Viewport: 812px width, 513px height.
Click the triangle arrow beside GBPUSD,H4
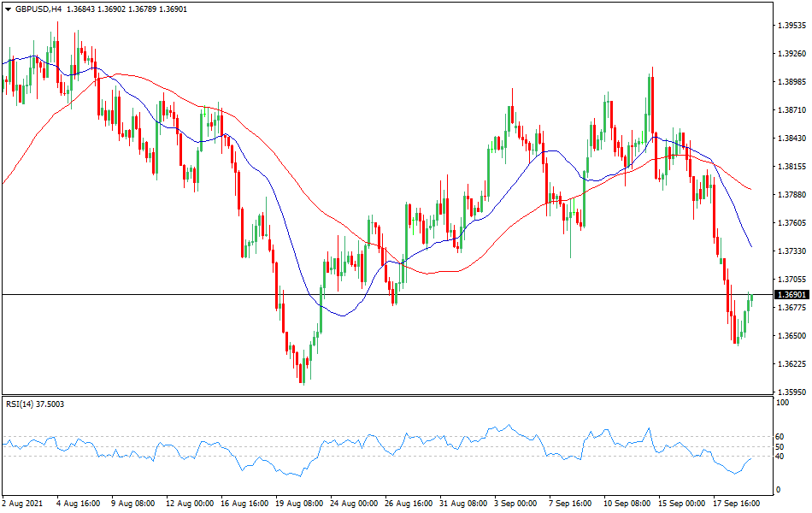[7, 9]
